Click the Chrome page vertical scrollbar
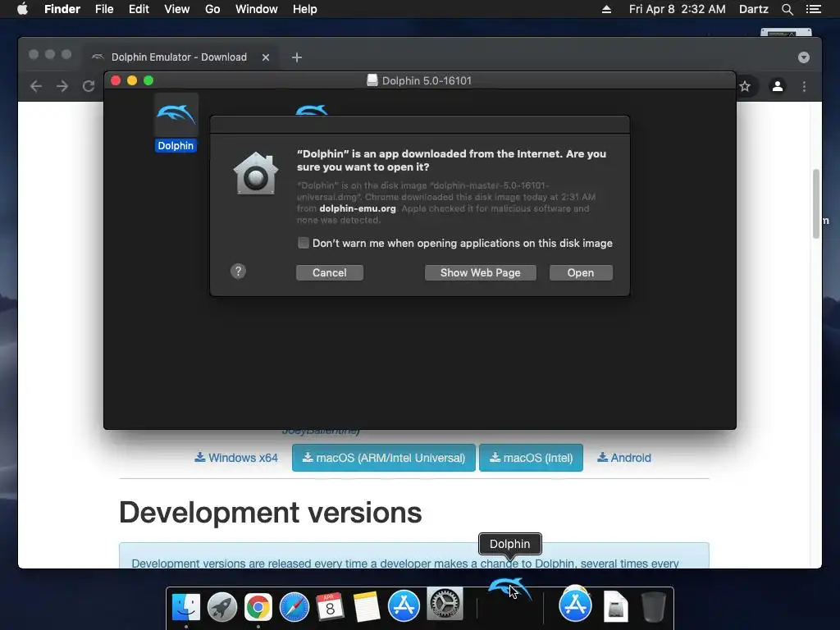This screenshot has width=840, height=630. point(816,203)
